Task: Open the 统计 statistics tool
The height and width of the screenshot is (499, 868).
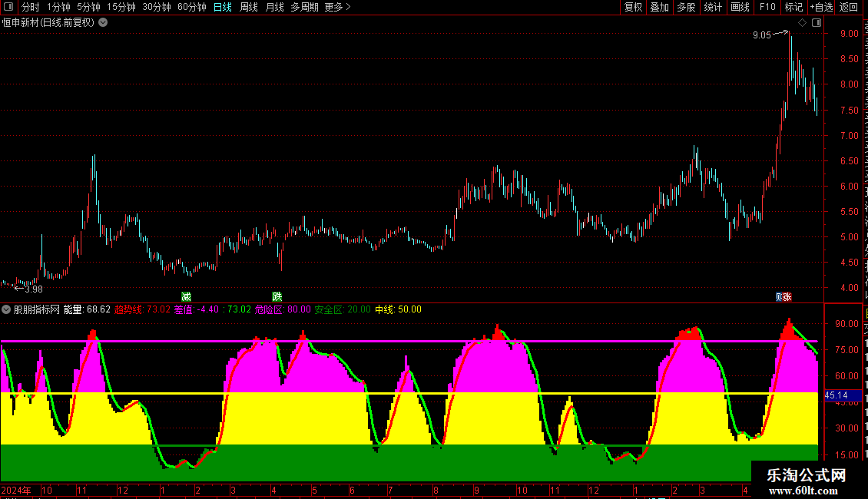Action: tap(712, 7)
